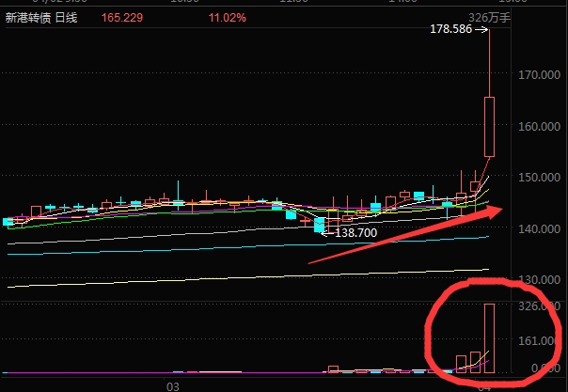
Task: Click the 130.000 price axis label
Action: (540, 280)
